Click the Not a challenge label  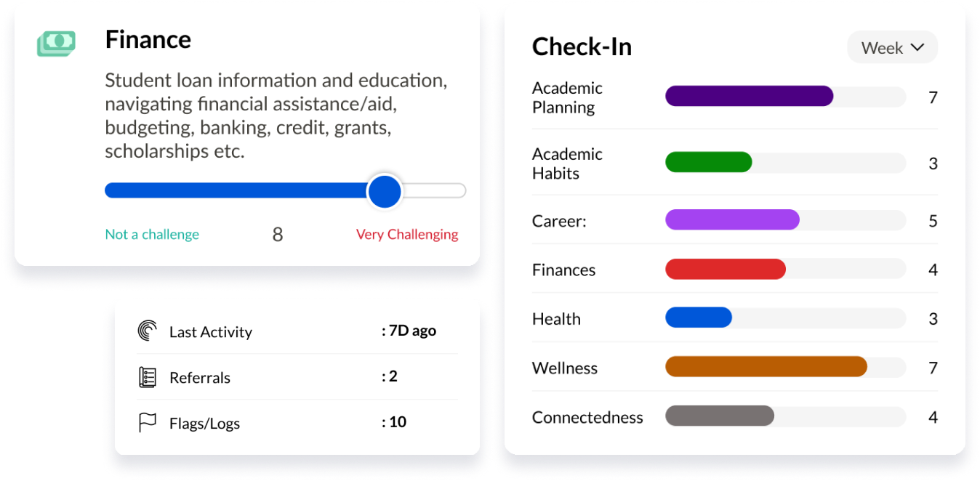click(x=152, y=234)
